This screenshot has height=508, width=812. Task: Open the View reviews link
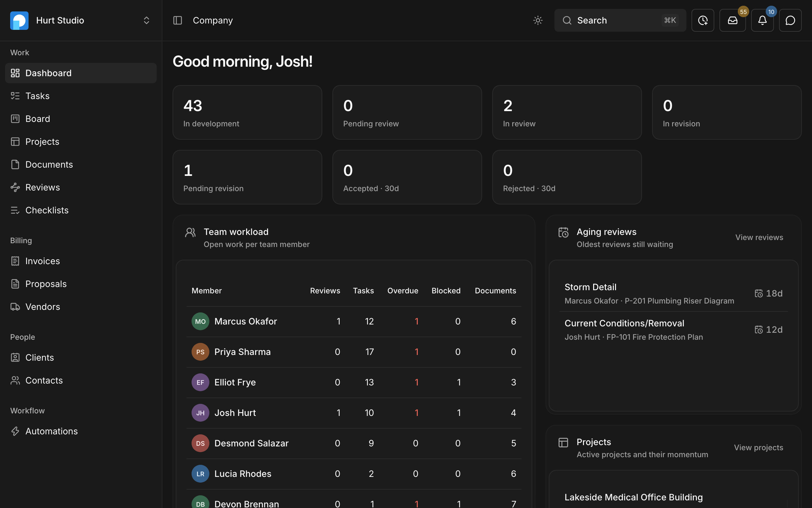point(759,237)
